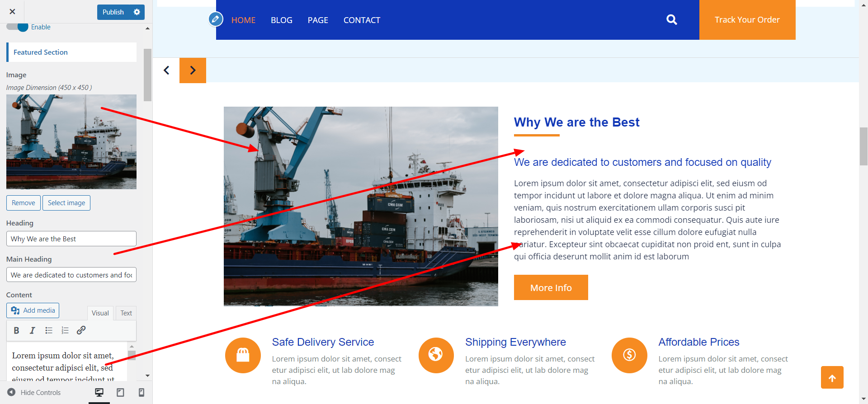Image resolution: width=868 pixels, height=404 pixels.
Task: Click the Bold formatting icon
Action: coord(16,330)
